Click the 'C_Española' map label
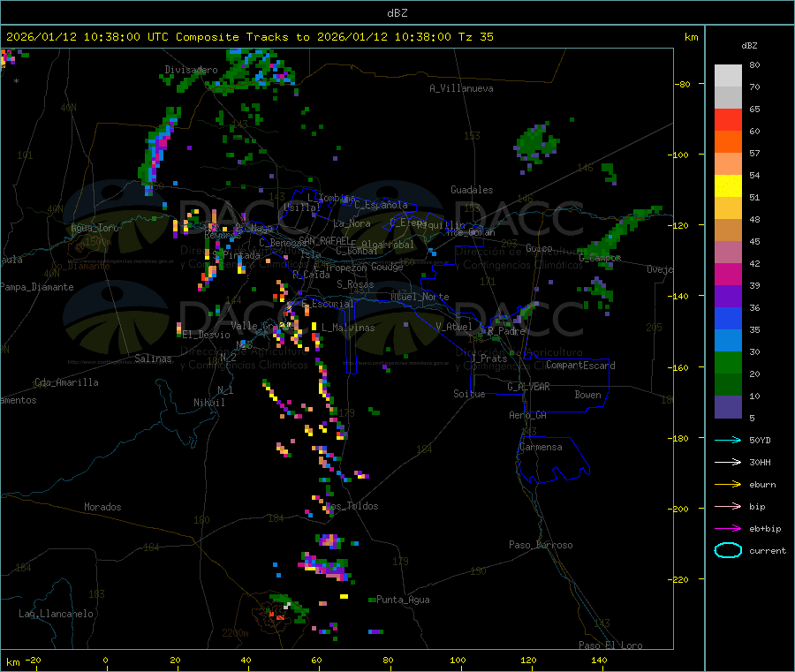795x672 pixels. tap(381, 205)
